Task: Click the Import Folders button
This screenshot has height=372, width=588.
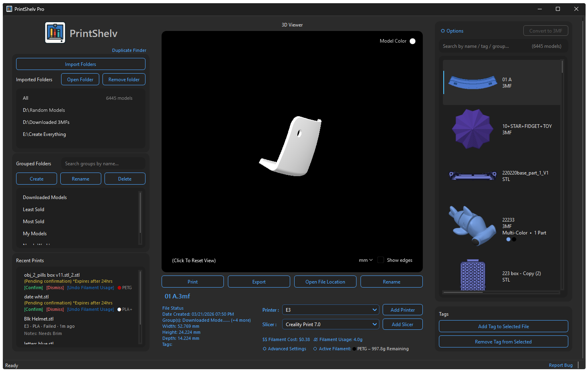Action: [80, 64]
